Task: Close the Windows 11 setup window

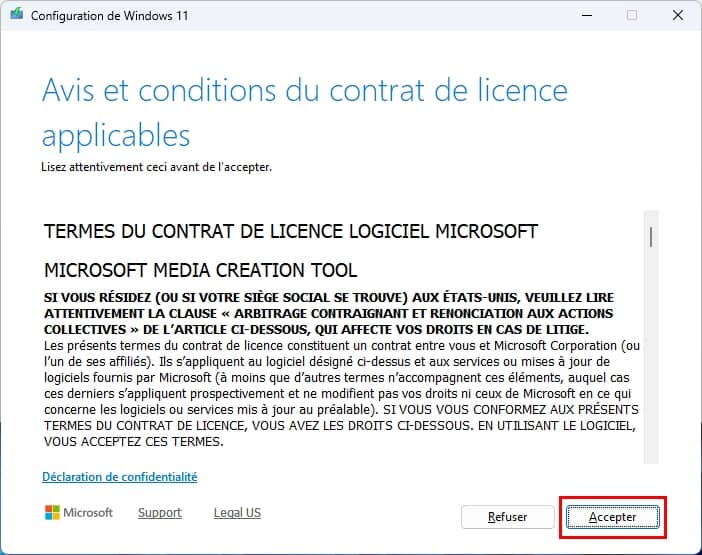Action: (x=678, y=16)
